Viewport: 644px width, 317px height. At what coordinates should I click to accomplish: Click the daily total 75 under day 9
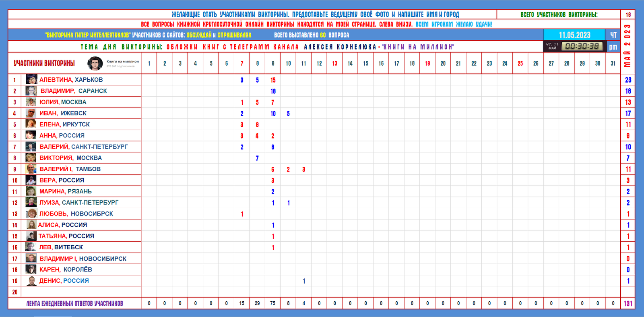(x=273, y=303)
